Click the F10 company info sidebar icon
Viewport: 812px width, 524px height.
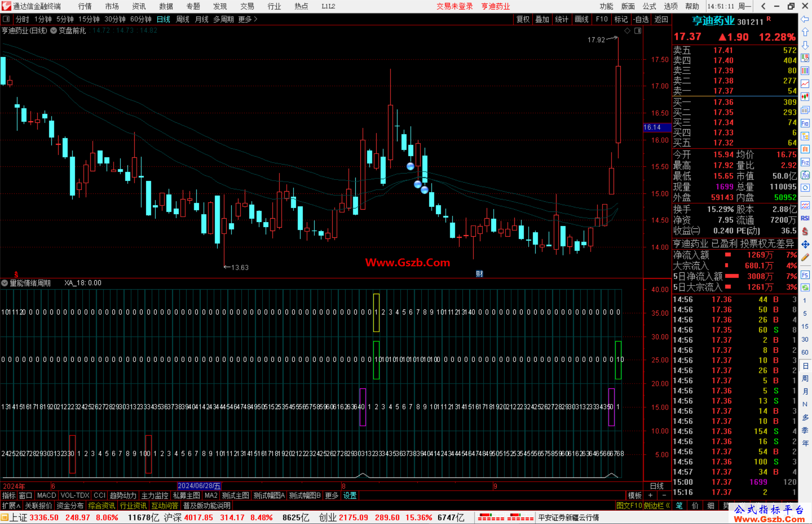[805, 123]
